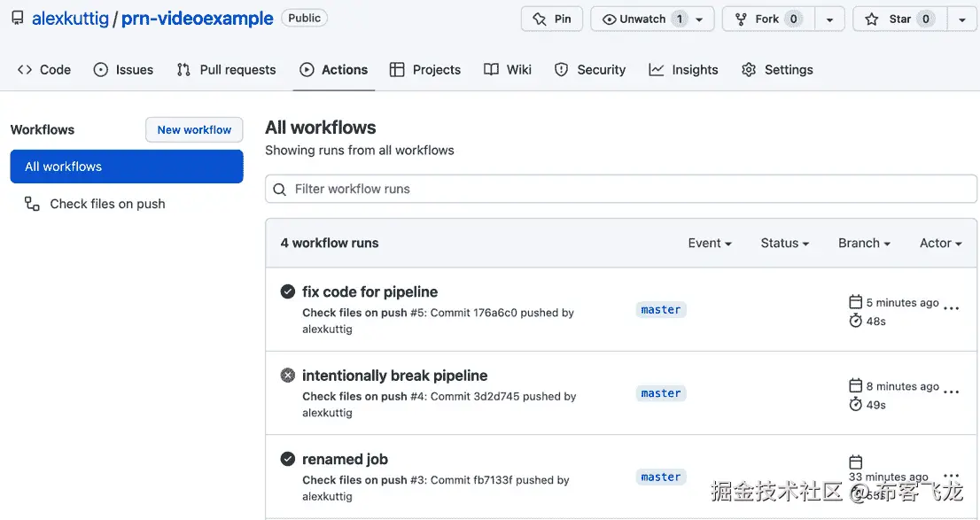Click the failure icon on 'intentionally break pipeline'
Screen dimensions: 980x520
(288, 375)
